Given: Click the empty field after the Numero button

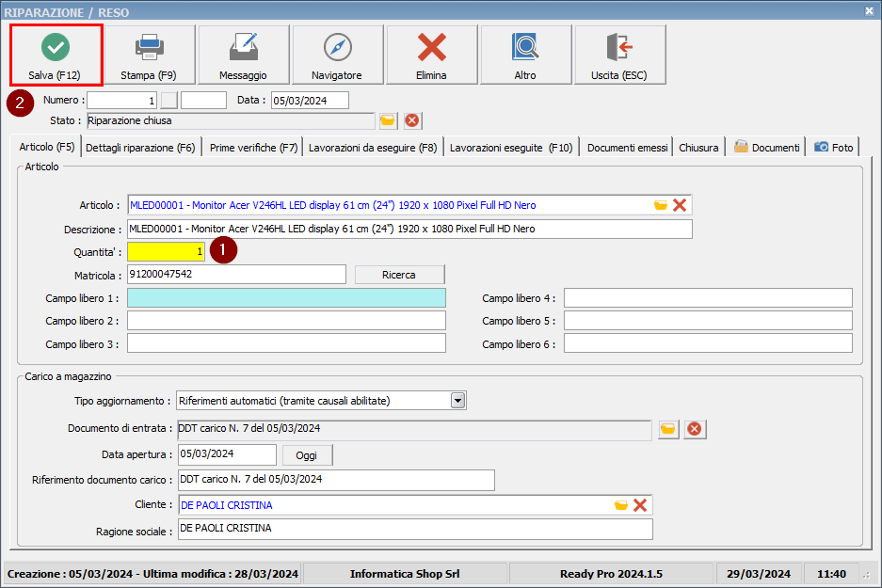Looking at the screenshot, I should pos(203,101).
